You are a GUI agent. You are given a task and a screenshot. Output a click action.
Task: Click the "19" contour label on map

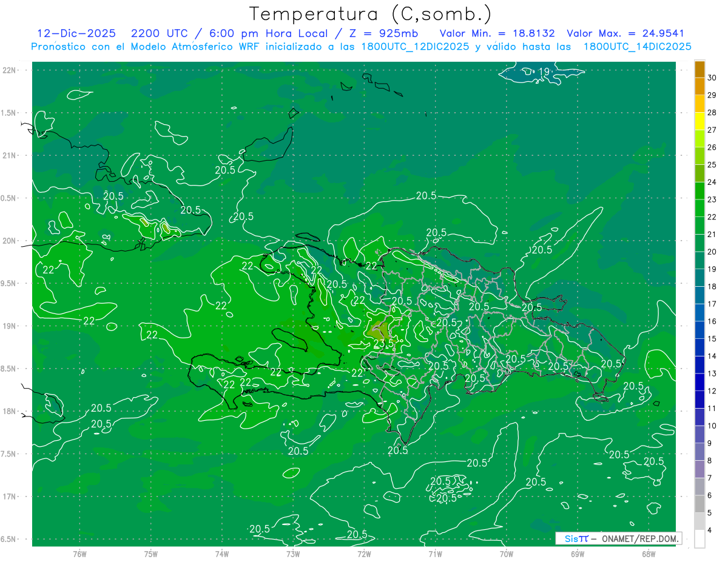click(x=544, y=72)
